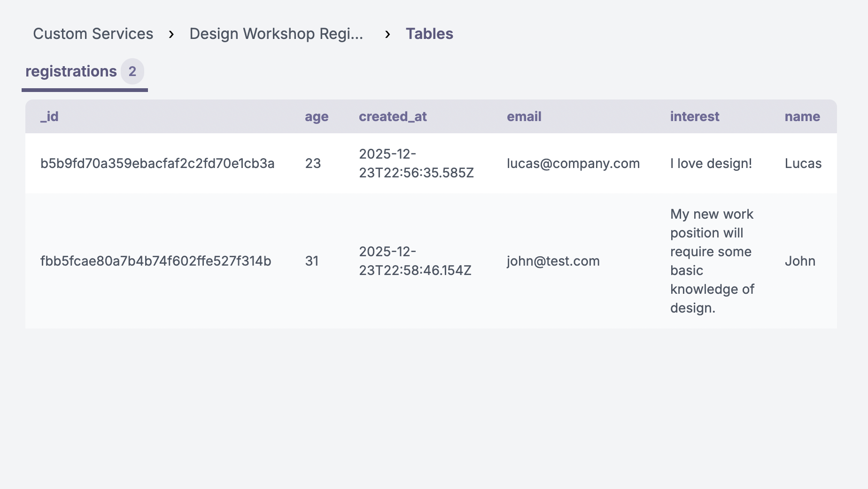Click john@test.com email cell
Image resolution: width=868 pixels, height=489 pixels.
(x=553, y=261)
